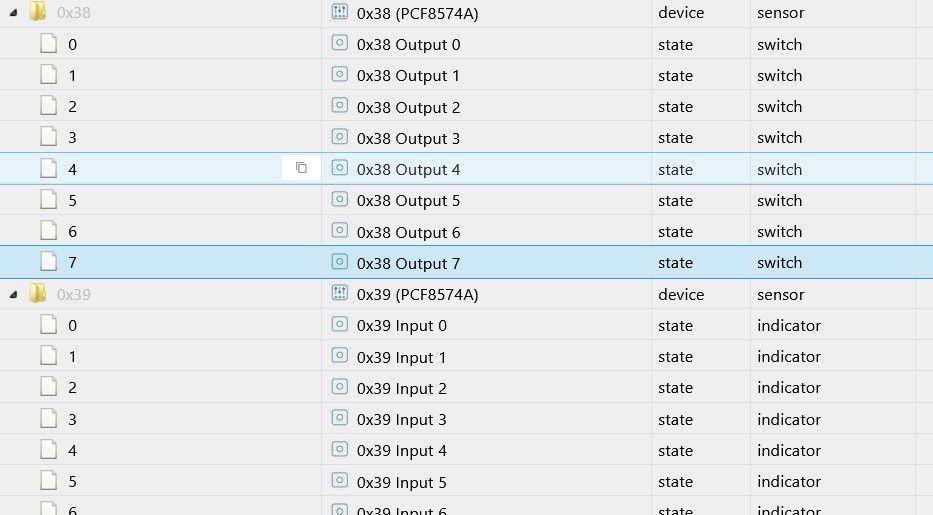Select state 7 under 0x38

(x=72, y=263)
